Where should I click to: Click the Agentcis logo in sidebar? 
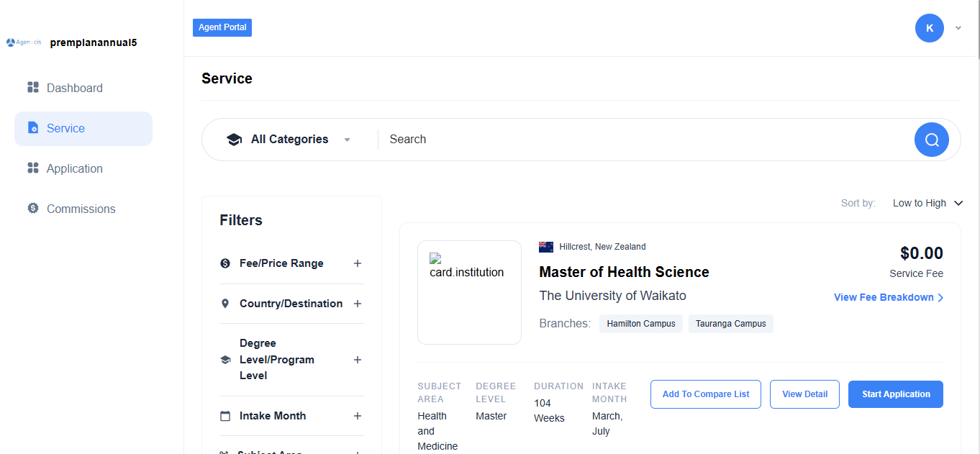point(23,42)
